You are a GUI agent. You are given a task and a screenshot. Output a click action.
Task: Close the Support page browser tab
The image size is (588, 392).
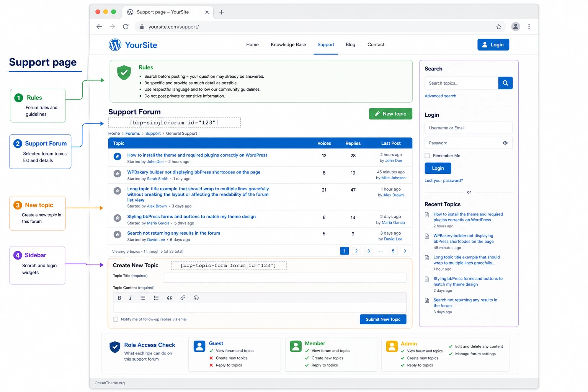[207, 12]
